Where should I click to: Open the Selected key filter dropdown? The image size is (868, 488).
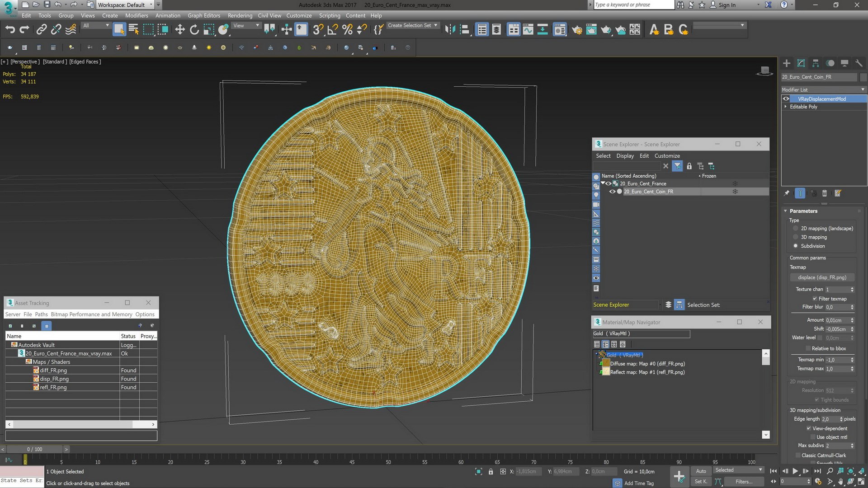pos(739,470)
